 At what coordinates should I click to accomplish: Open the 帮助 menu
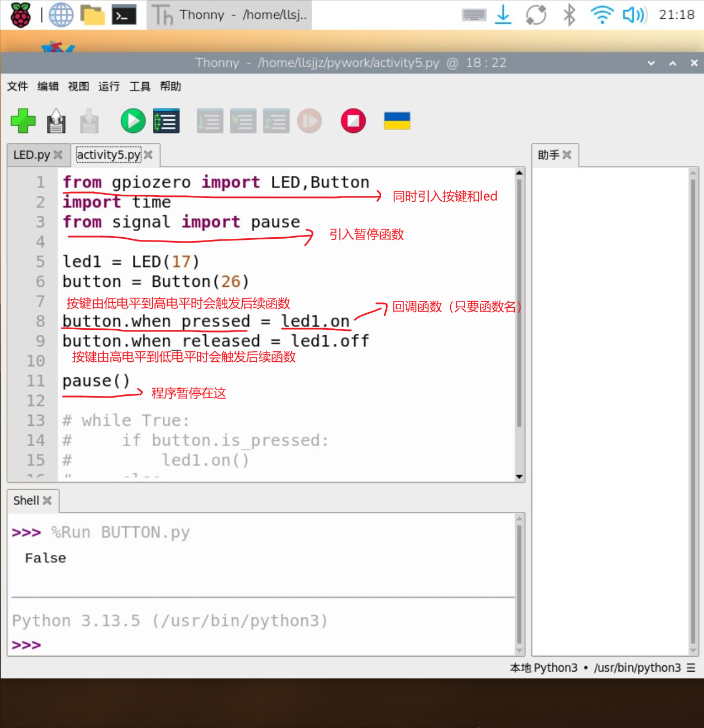pyautogui.click(x=170, y=86)
